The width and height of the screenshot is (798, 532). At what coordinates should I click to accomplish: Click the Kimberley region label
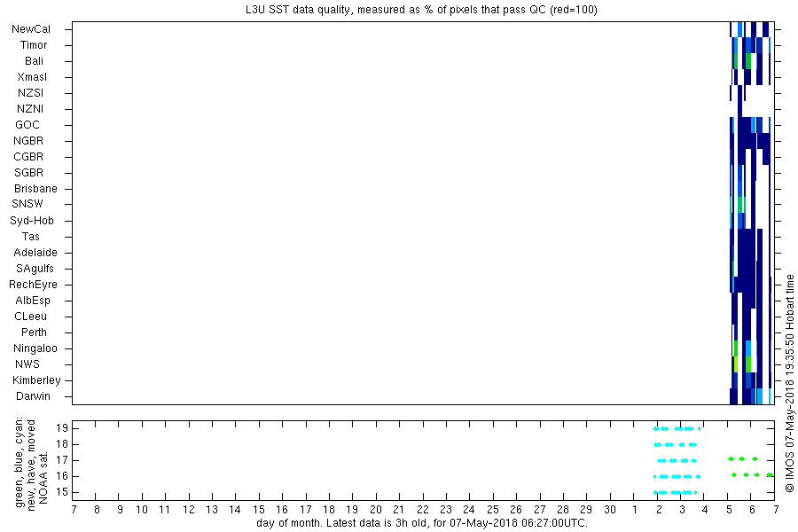pos(36,380)
